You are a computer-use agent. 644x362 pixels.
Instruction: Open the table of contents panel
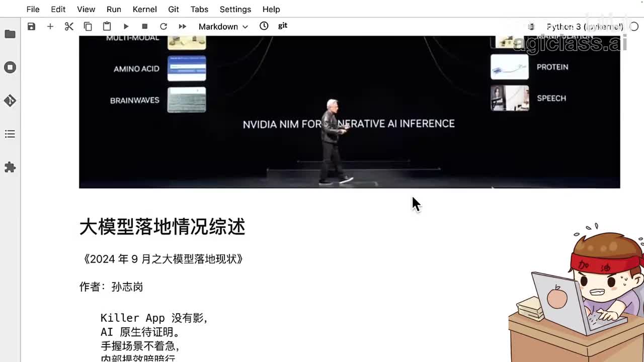click(10, 134)
